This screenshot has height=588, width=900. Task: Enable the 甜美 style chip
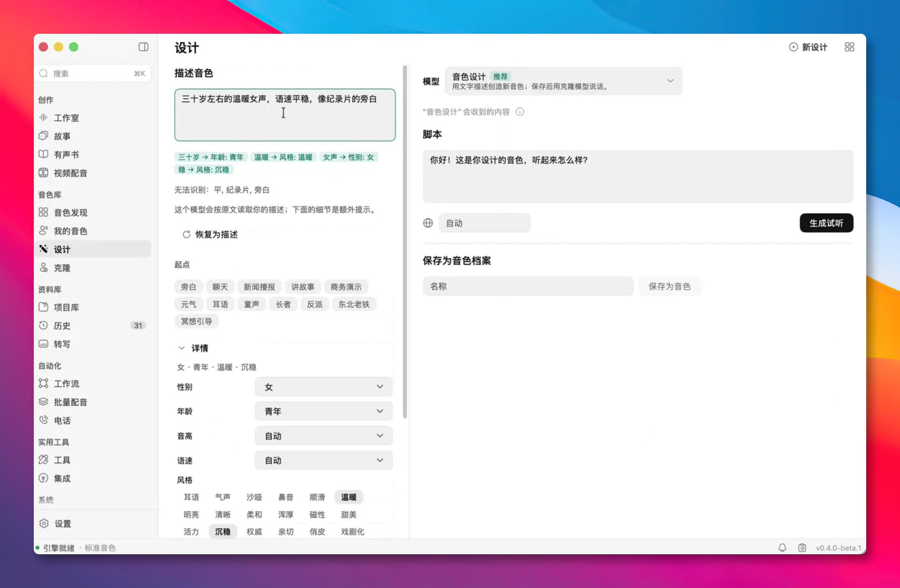(348, 515)
